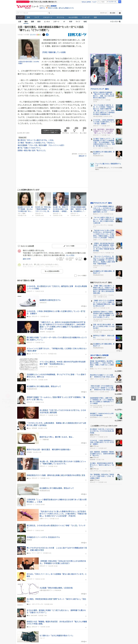Click the scroll-to-top arrow button
Screen dimensions: 138x644
coord(133,398)
